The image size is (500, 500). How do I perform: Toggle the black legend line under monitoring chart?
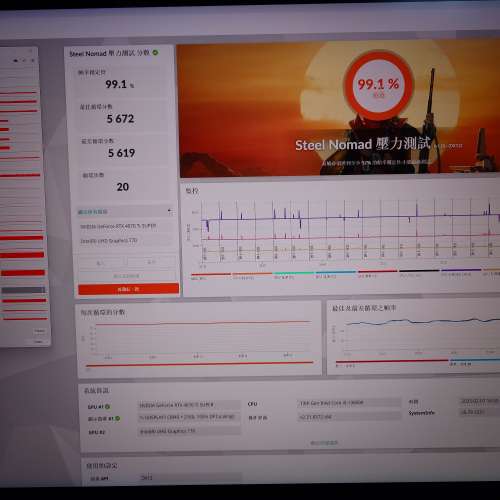pyautogui.click(x=419, y=271)
